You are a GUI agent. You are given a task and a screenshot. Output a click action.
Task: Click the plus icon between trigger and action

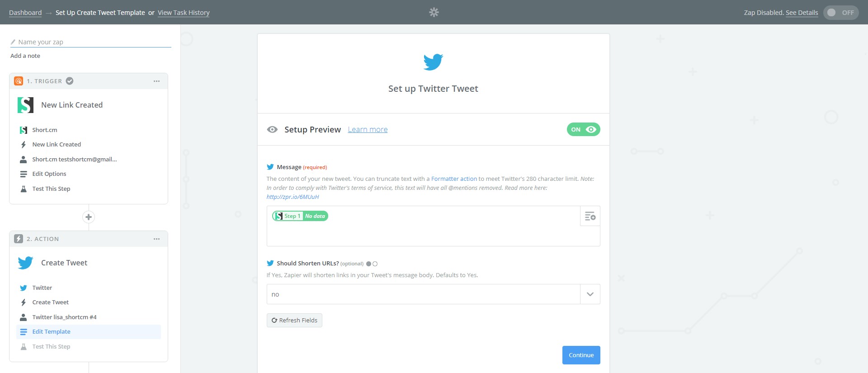[89, 217]
